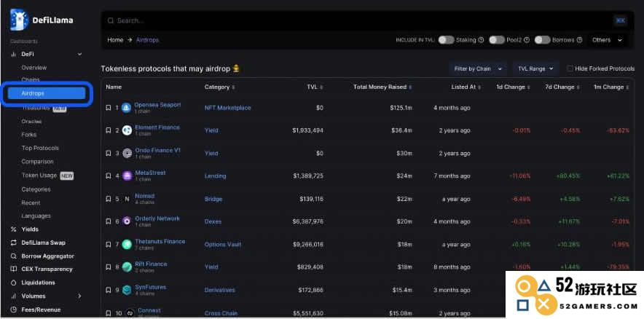
Task: Click Borrows help question icon
Action: [x=579, y=40]
